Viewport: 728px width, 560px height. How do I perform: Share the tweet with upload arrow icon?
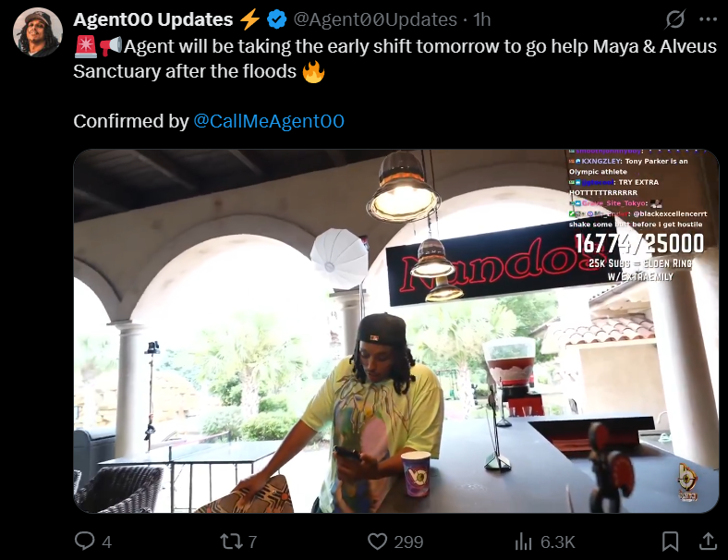(708, 541)
